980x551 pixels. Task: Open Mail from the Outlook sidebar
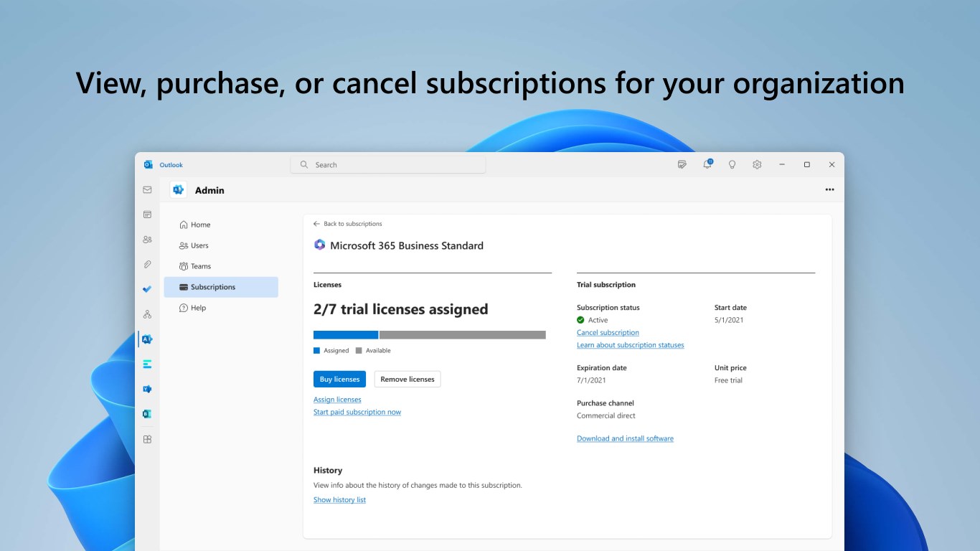click(147, 189)
